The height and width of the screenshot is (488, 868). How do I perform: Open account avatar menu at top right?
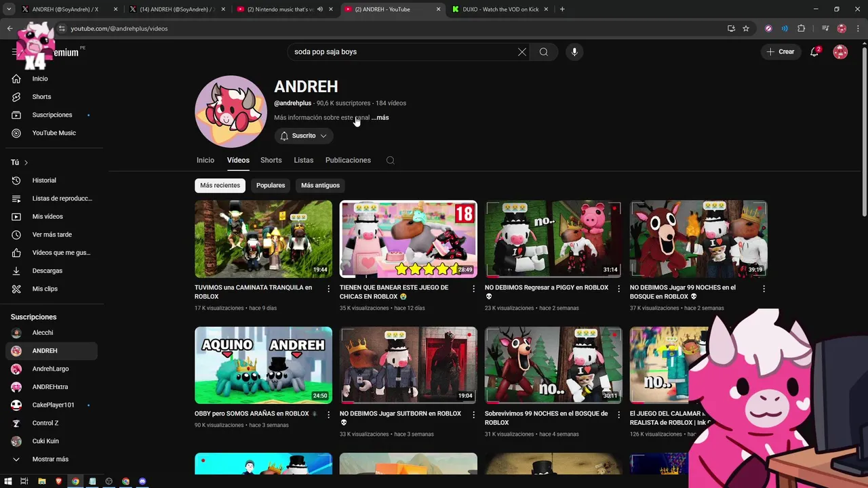point(840,52)
